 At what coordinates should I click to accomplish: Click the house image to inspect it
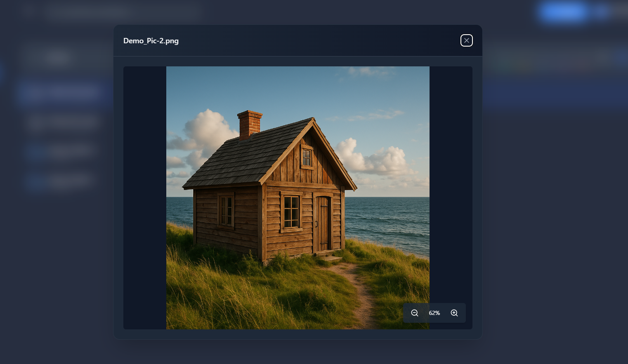[297, 198]
